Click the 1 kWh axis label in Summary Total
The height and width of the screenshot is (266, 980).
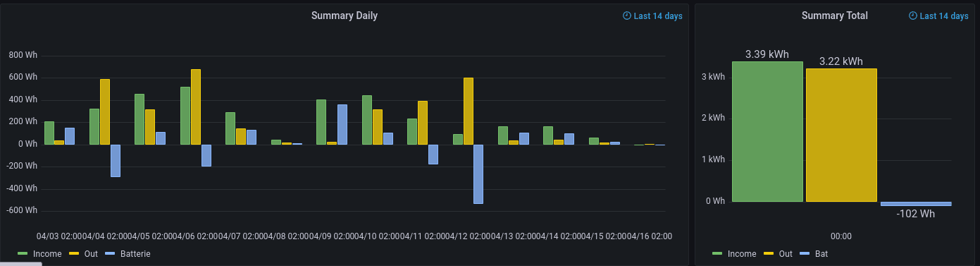coord(713,159)
